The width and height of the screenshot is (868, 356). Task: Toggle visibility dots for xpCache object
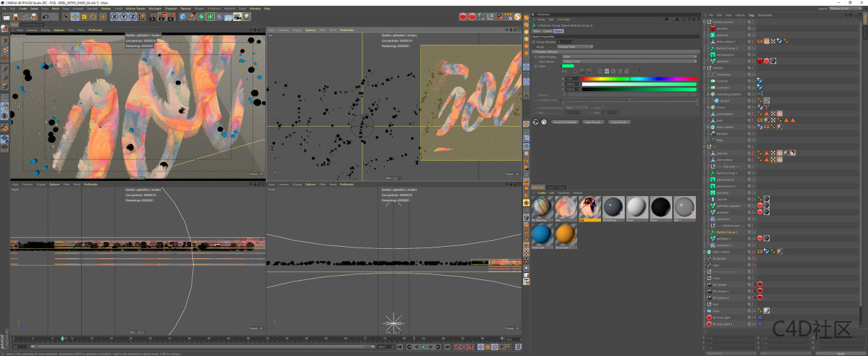click(x=753, y=28)
